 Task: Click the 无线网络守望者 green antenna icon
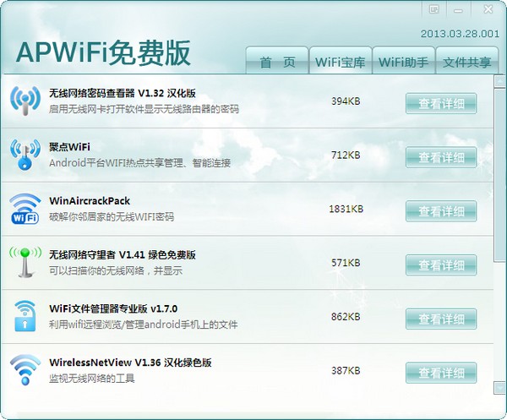pyautogui.click(x=25, y=263)
